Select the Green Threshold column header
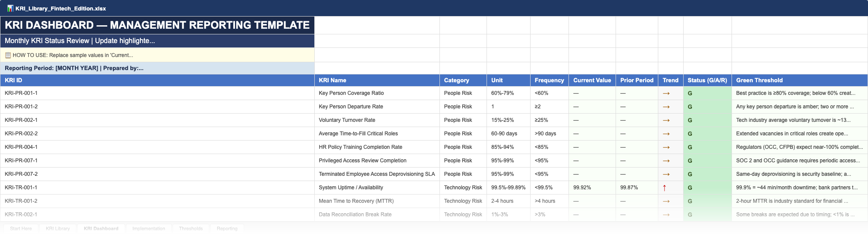868x235 pixels. [x=800, y=80]
